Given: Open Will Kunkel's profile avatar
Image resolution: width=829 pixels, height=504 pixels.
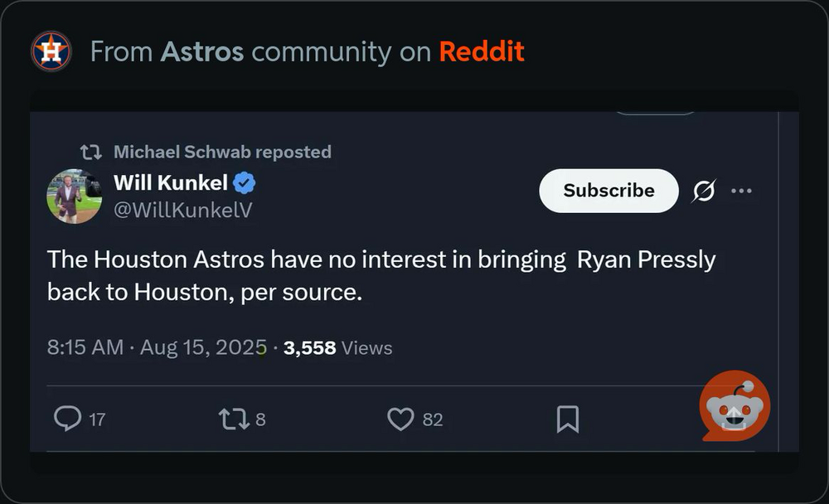Looking at the screenshot, I should coord(74,196).
